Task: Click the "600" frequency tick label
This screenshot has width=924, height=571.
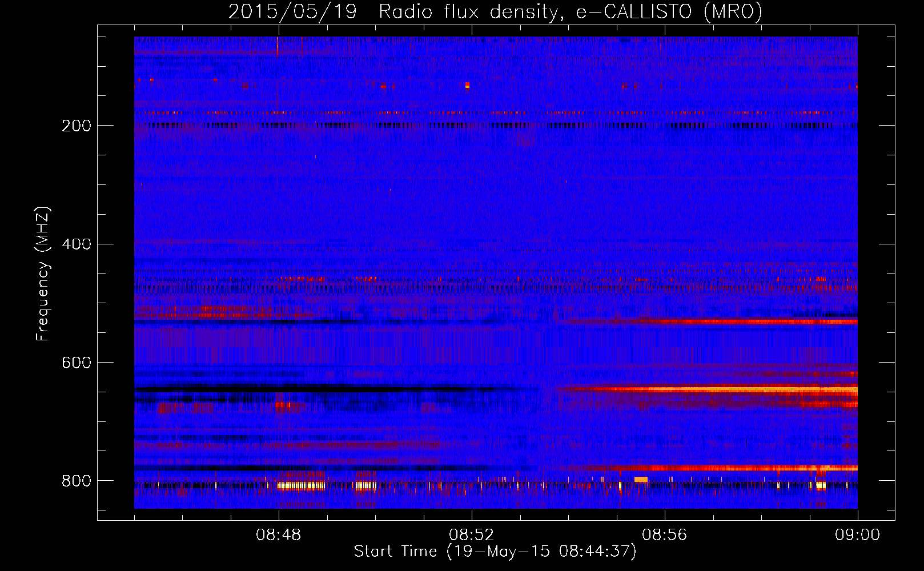Action: (x=77, y=363)
